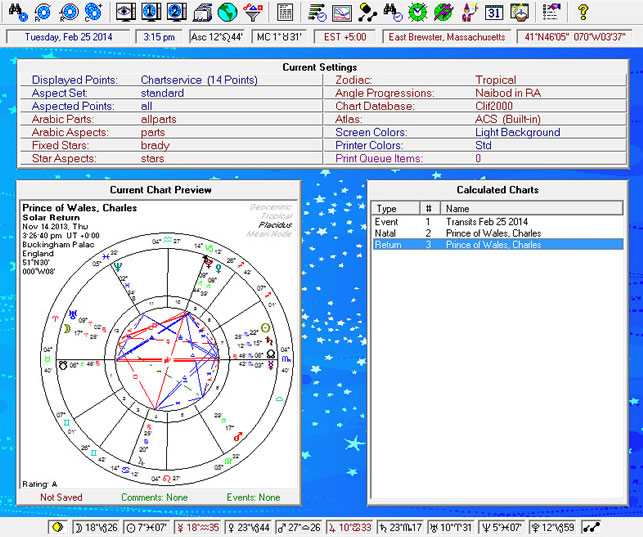The height and width of the screenshot is (537, 643).
Task: Click the yellow question mark help icon
Action: pyautogui.click(x=585, y=12)
